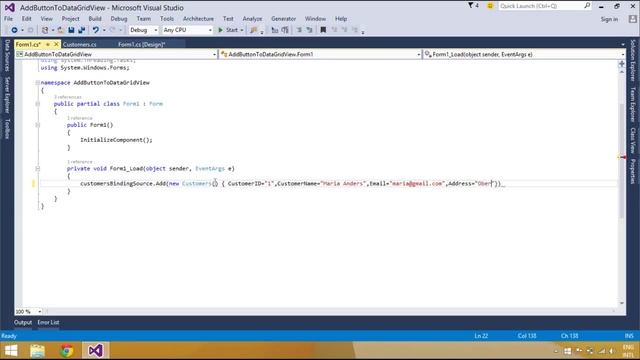Screen dimensions: 640x360
Task: Click the Undo arrow icon
Action: click(96, 30)
